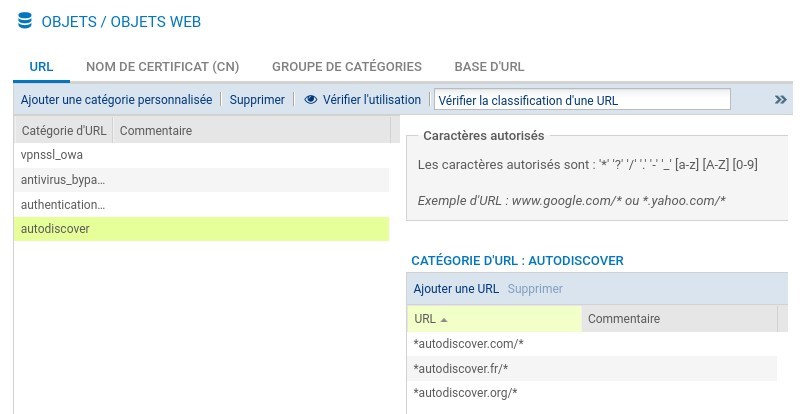Click the eye icon for Vérifier l'utilisation
807x414 pixels.
[310, 99]
